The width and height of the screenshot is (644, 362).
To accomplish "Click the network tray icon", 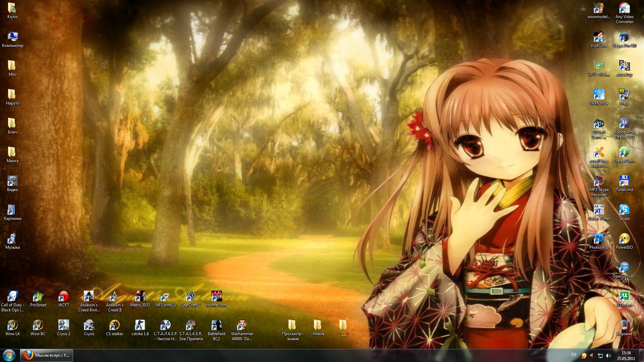I will point(600,356).
